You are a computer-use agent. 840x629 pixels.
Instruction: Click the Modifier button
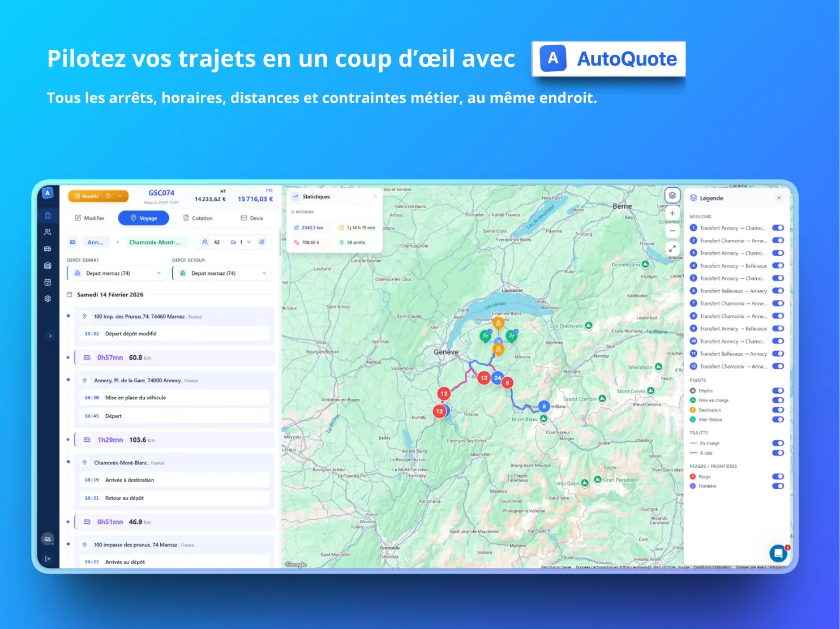coord(89,218)
